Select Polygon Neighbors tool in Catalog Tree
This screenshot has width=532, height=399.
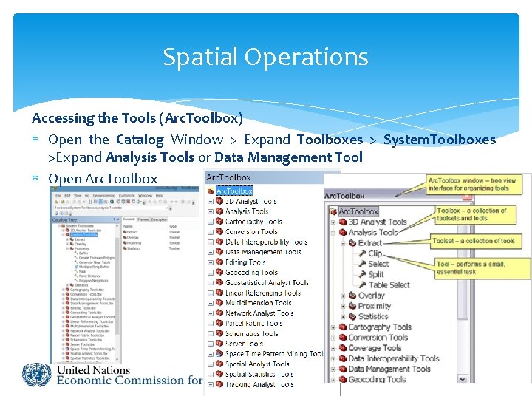pyautogui.click(x=93, y=281)
